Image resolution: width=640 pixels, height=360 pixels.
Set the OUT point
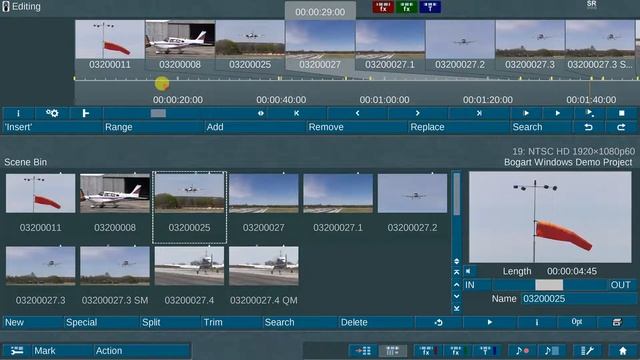point(621,285)
